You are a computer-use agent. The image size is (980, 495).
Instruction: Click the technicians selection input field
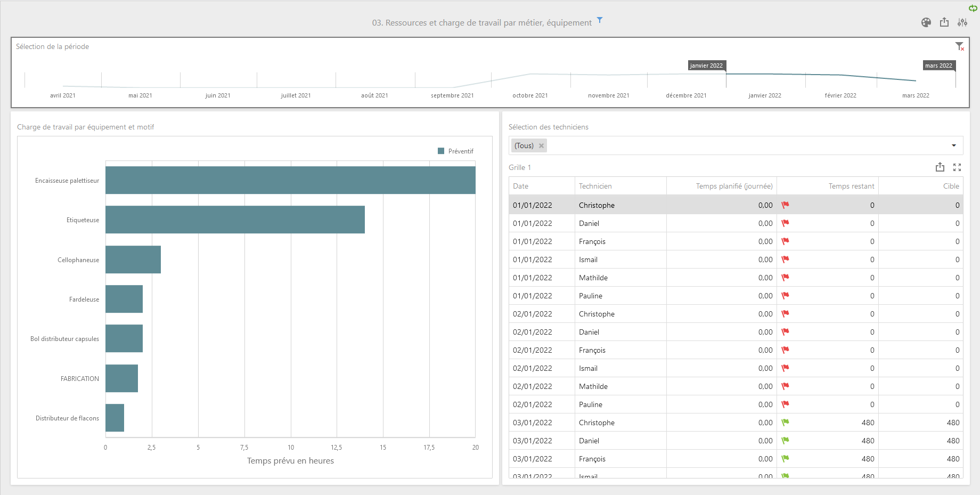[736, 145]
